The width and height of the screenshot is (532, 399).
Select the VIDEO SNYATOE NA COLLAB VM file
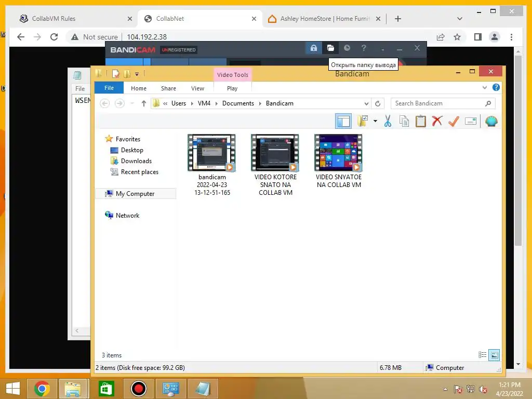[339, 161]
